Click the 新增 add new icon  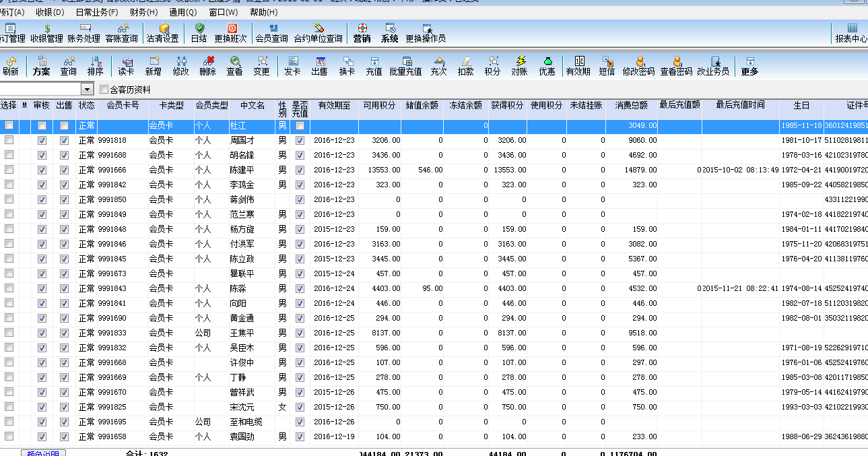click(x=154, y=66)
